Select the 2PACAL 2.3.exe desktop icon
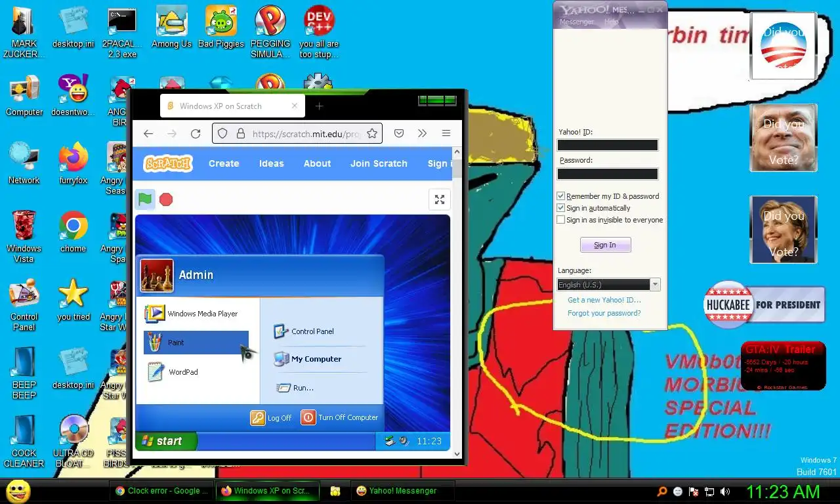This screenshot has width=840, height=504. coord(122,32)
